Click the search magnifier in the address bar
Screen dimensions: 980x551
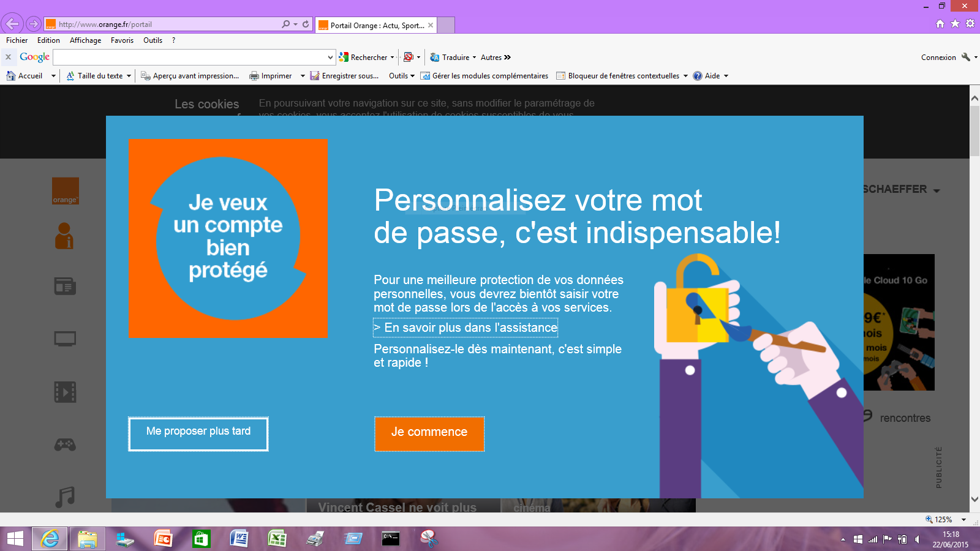point(285,24)
